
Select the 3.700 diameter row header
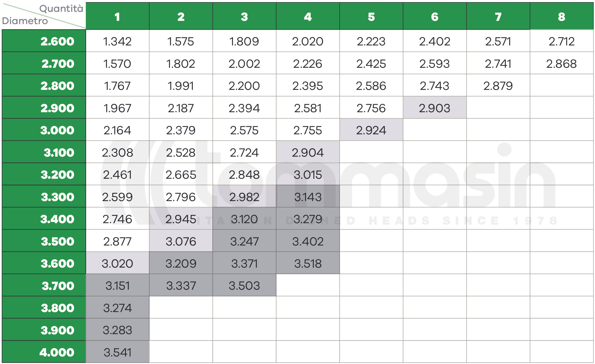[44, 285]
